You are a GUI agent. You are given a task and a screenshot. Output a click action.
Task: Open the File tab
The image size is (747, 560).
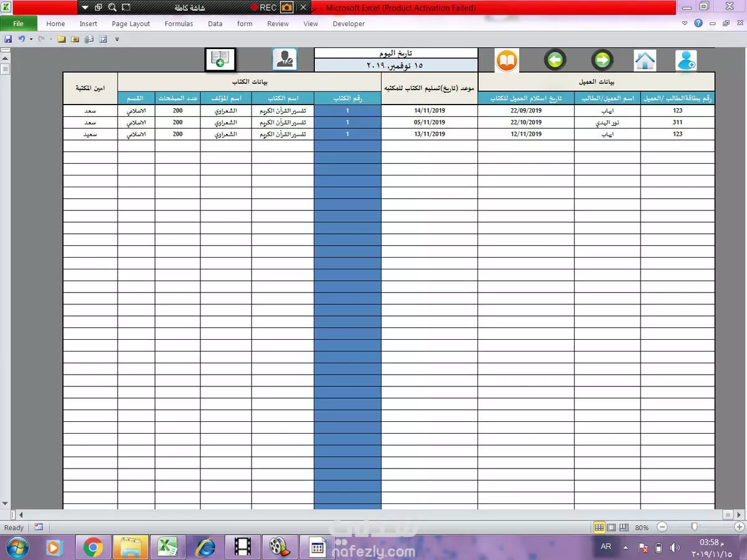pos(18,24)
